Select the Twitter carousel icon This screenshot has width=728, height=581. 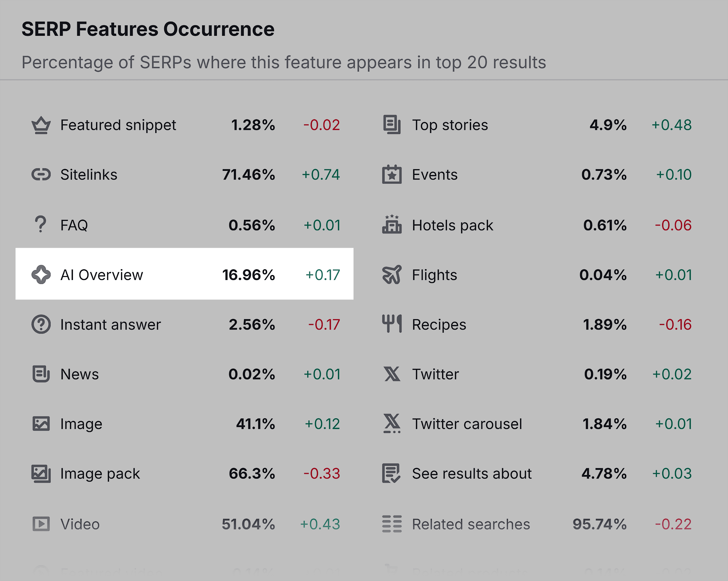pos(392,424)
